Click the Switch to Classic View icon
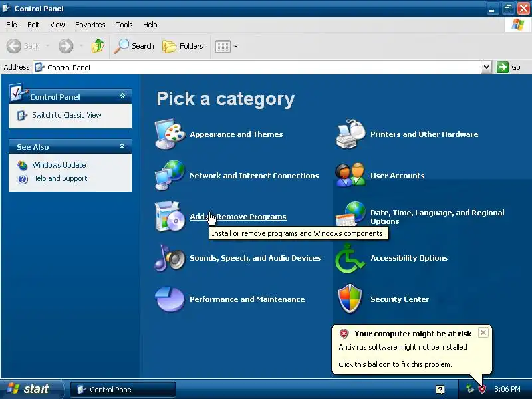The image size is (532, 399). [x=22, y=115]
